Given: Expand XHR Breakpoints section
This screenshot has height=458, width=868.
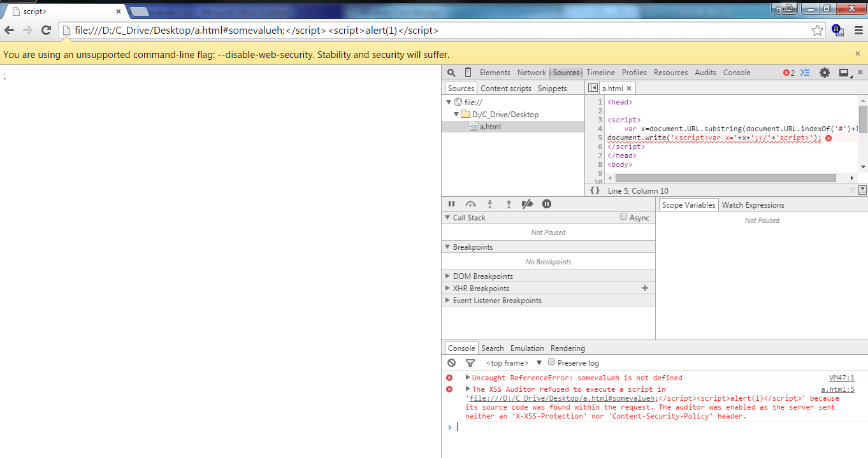Looking at the screenshot, I should 447,289.
